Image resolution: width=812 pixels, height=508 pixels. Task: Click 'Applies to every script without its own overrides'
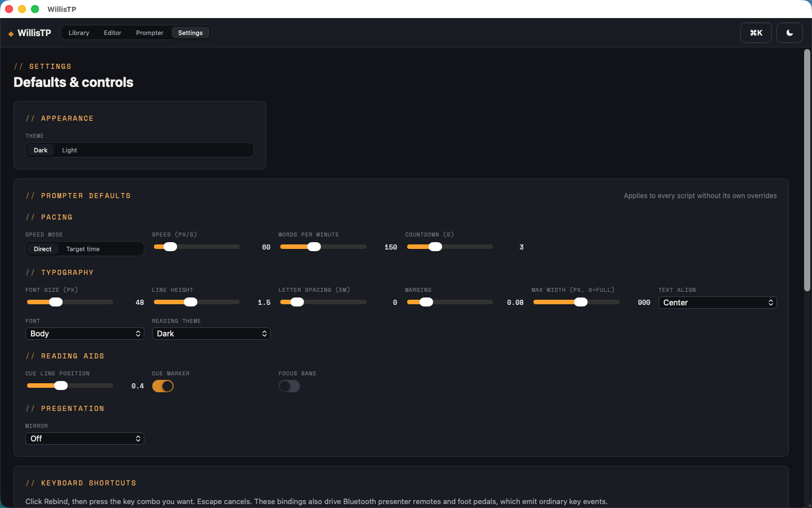click(x=700, y=196)
